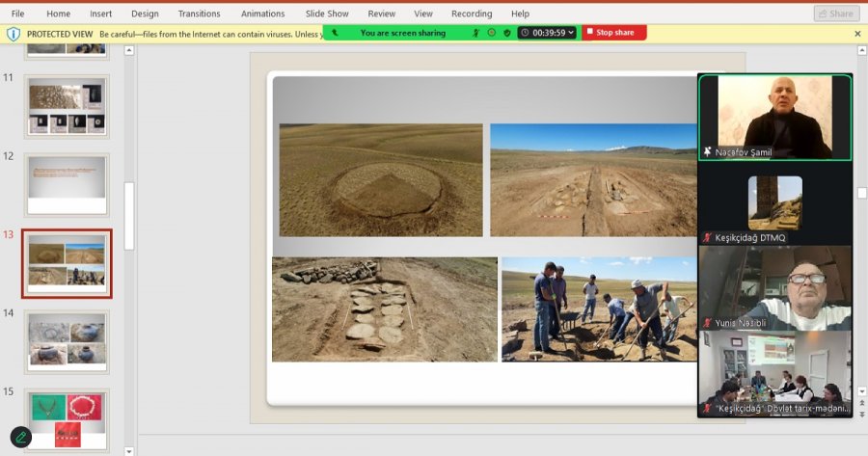
Task: Close the Protected View warning bar
Action: (857, 34)
